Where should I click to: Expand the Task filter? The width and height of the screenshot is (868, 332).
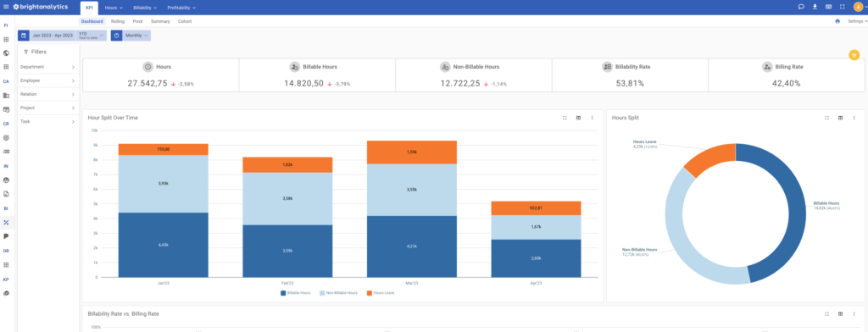click(47, 122)
